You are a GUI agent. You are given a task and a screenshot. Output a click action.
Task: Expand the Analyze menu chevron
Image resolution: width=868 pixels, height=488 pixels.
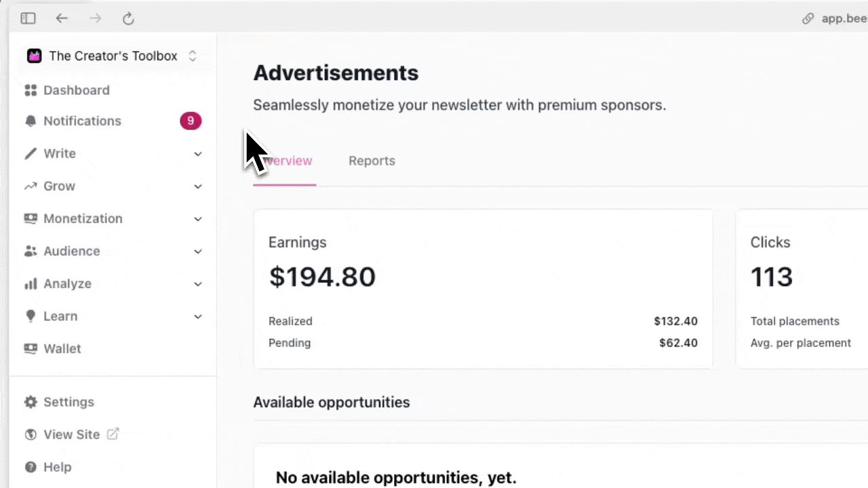click(197, 284)
